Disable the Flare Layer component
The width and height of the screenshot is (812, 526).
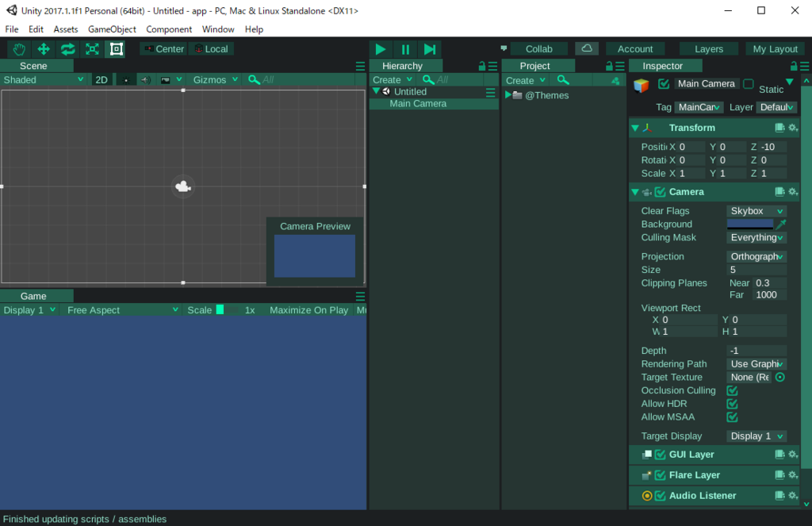click(661, 474)
